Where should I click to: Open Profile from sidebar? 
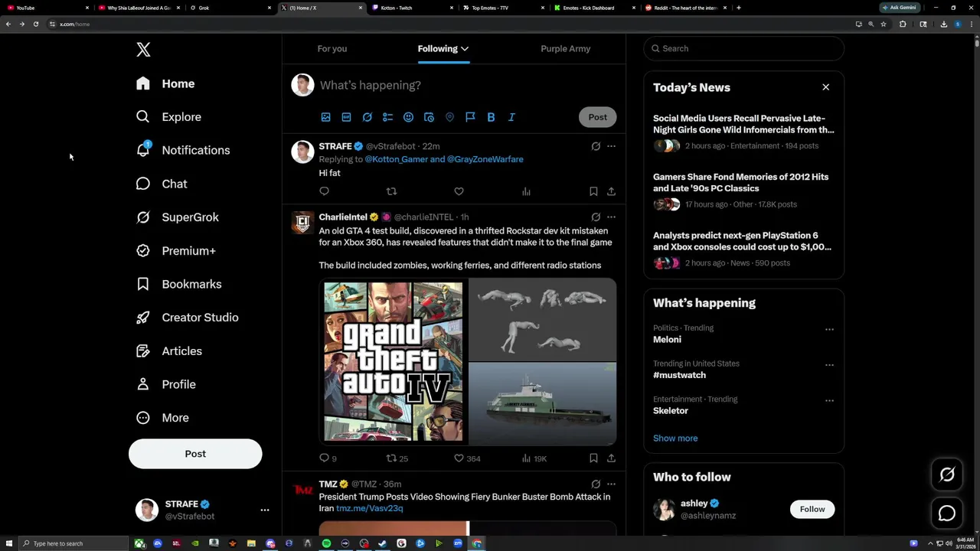pyautogui.click(x=167, y=384)
